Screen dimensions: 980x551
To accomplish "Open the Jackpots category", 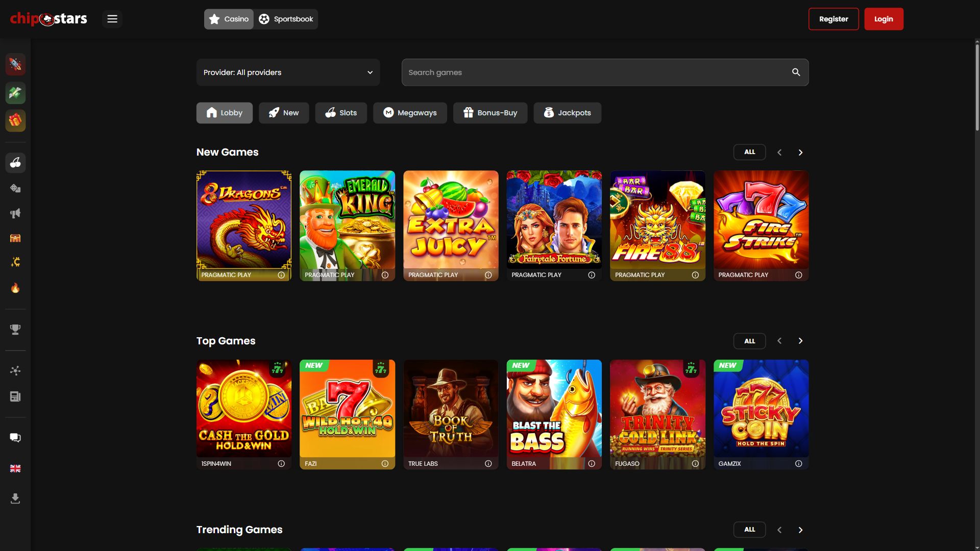I will 567,113.
